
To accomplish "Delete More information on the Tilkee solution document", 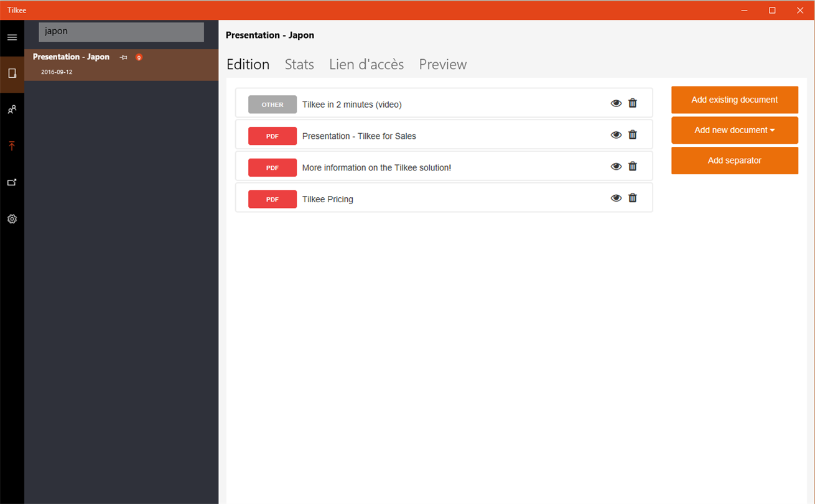I will click(x=633, y=166).
